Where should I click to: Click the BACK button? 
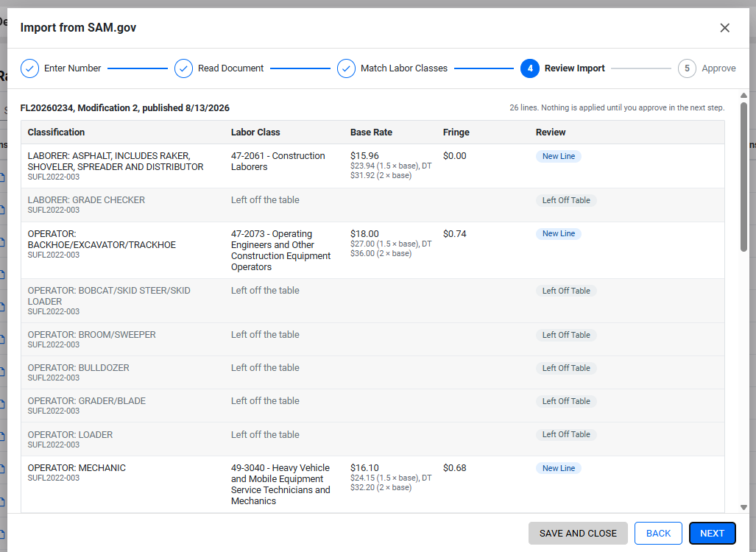click(658, 533)
